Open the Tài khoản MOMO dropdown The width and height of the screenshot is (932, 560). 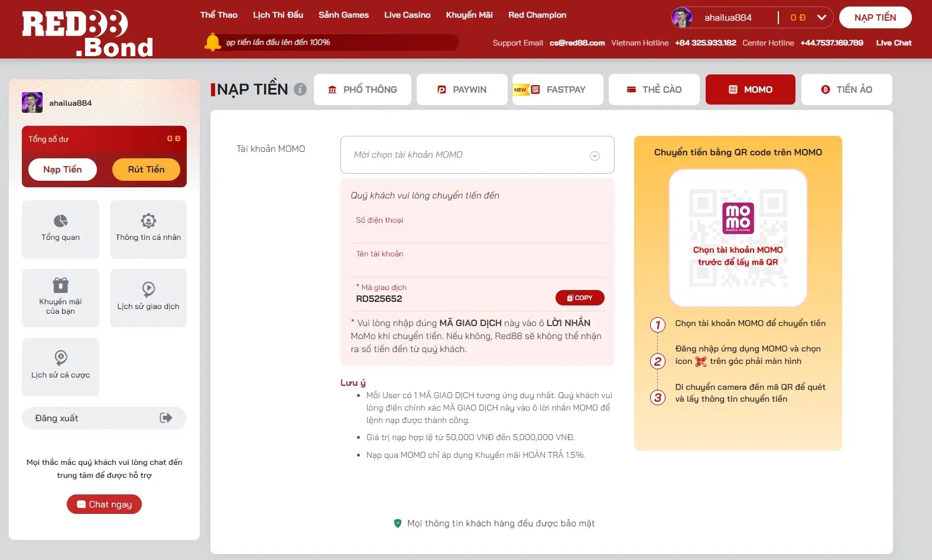tap(477, 155)
